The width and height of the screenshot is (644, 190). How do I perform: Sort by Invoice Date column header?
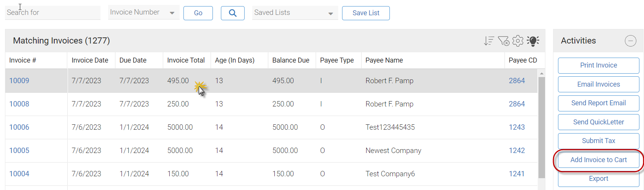pos(90,60)
